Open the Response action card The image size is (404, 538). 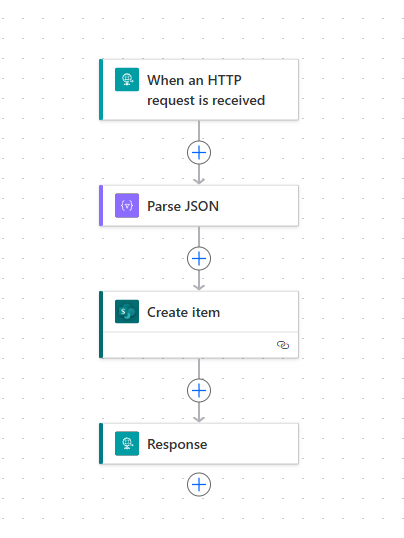point(199,444)
